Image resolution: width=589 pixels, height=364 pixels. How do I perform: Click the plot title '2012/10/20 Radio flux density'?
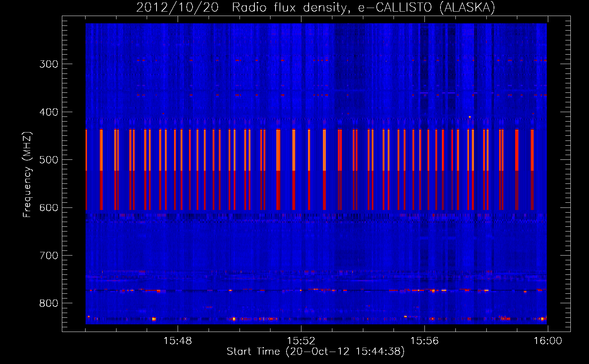(x=316, y=7)
